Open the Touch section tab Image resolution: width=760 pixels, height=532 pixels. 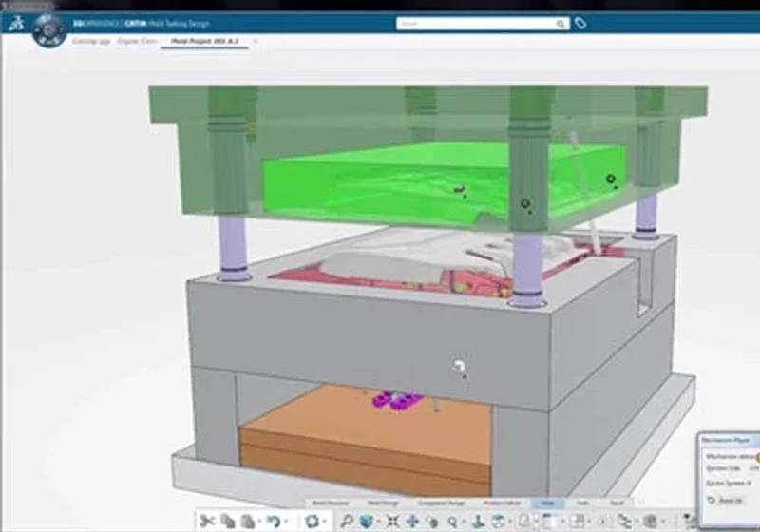click(617, 503)
